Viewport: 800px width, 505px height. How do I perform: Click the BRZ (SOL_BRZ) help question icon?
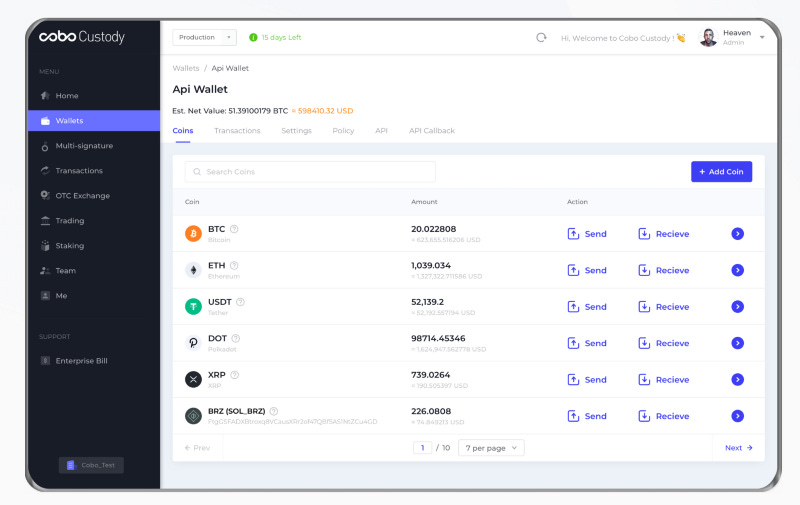[273, 411]
